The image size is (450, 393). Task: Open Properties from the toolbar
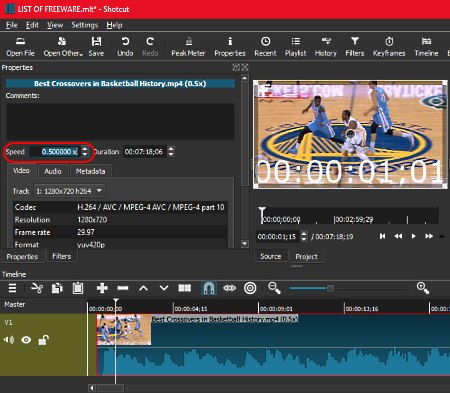pyautogui.click(x=230, y=46)
